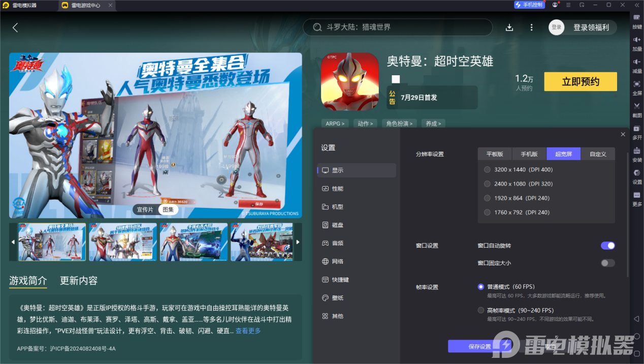Screen dimensions: 644x364
Task: Open the 壁纸 settings section
Action: pyautogui.click(x=357, y=298)
